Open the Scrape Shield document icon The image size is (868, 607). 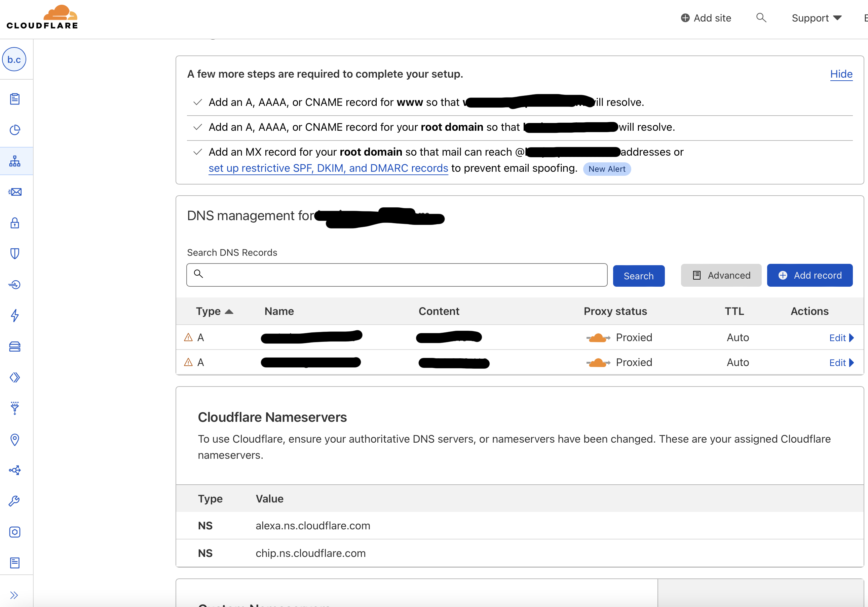(15, 563)
